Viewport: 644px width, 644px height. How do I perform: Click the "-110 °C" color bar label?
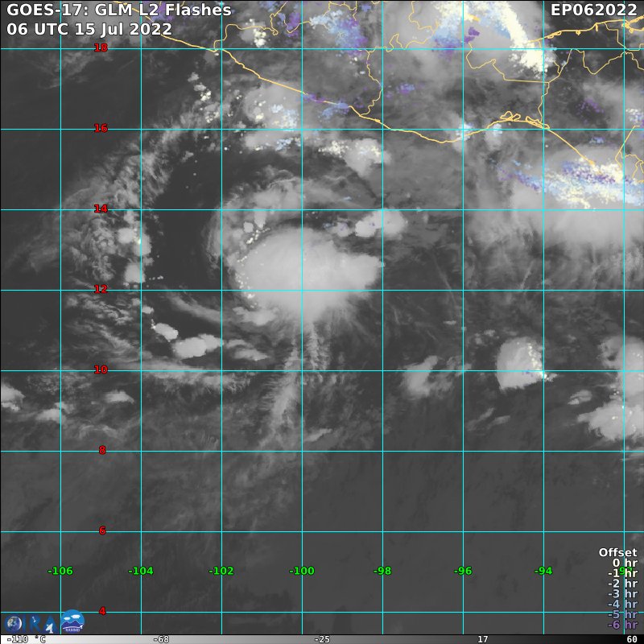click(26, 639)
